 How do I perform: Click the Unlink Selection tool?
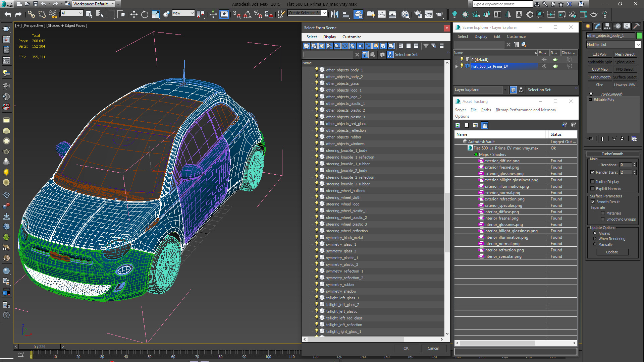(x=42, y=14)
